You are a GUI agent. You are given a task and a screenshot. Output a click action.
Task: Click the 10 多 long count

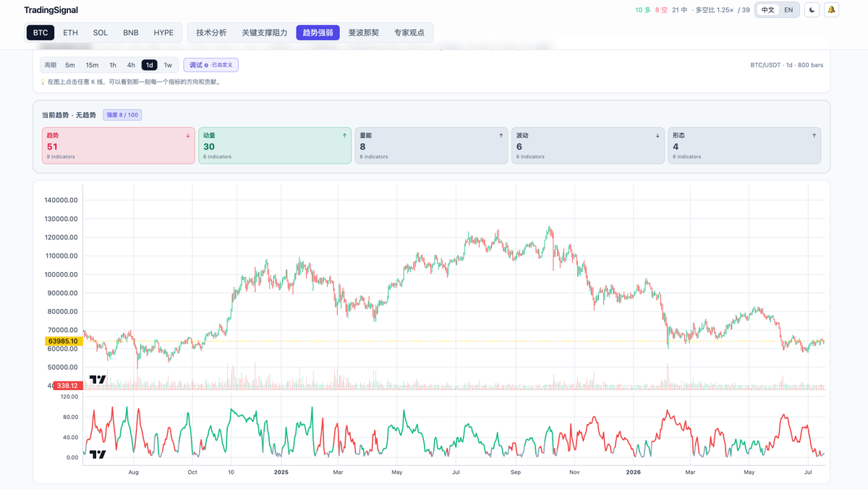[643, 10]
